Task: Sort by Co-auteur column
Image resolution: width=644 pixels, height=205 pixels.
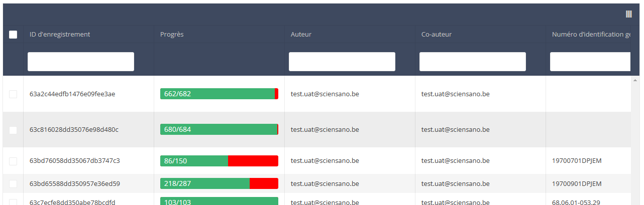Action: pos(436,35)
